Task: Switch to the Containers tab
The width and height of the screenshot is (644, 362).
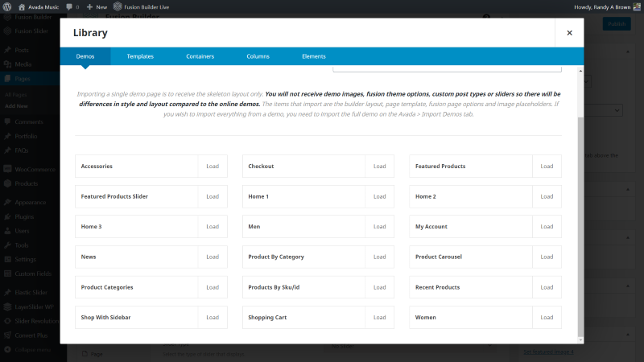Action: [x=200, y=56]
